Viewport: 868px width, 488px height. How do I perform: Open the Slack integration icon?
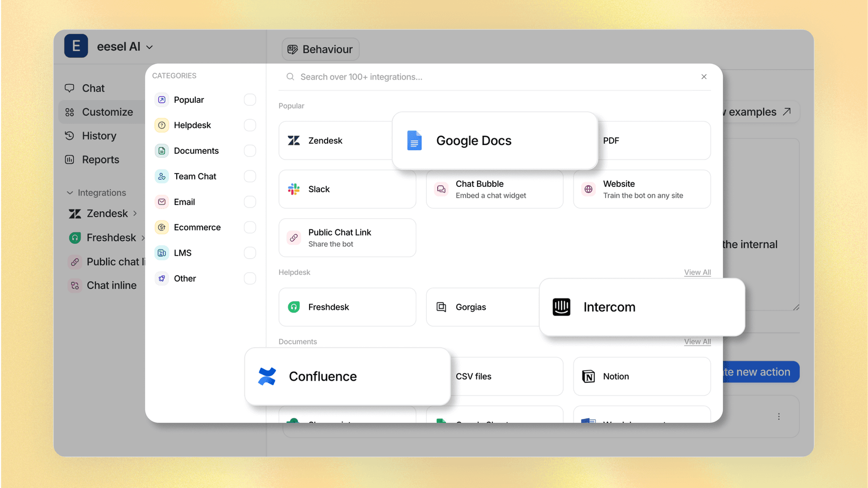tap(294, 189)
